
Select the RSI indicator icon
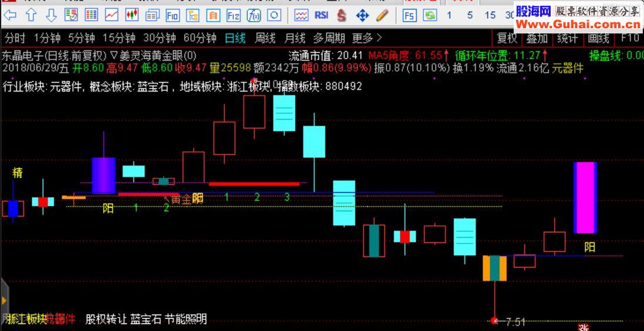click(322, 16)
